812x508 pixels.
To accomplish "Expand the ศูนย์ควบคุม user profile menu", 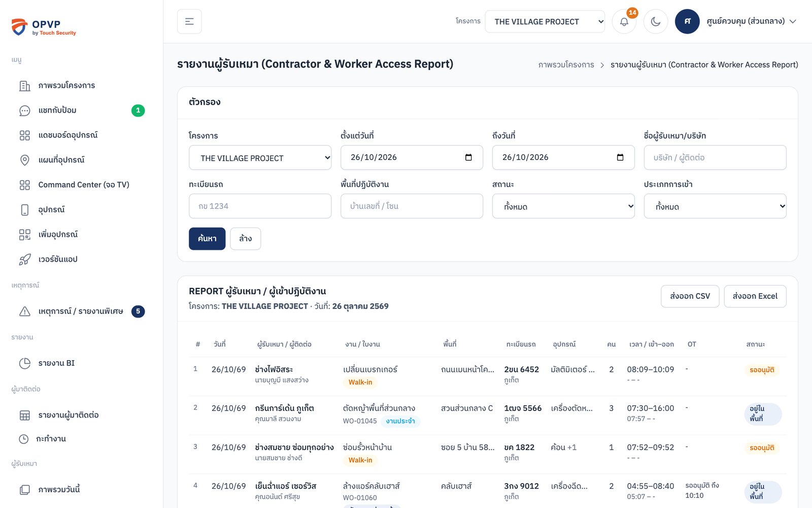I will (736, 21).
